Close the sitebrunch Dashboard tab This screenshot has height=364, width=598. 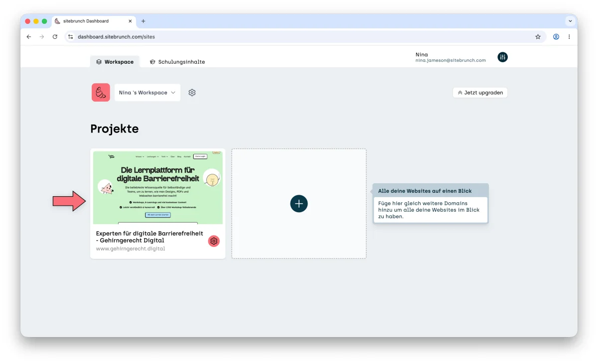(x=131, y=21)
